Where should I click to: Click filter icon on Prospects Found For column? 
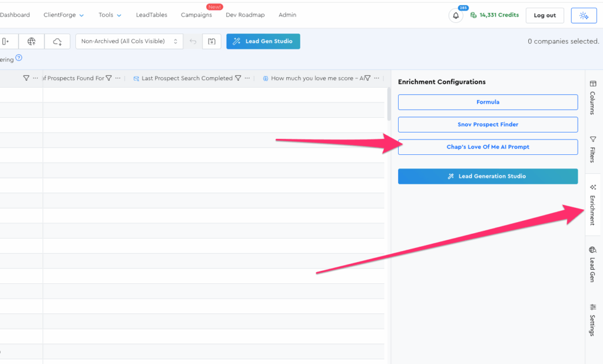tap(109, 78)
